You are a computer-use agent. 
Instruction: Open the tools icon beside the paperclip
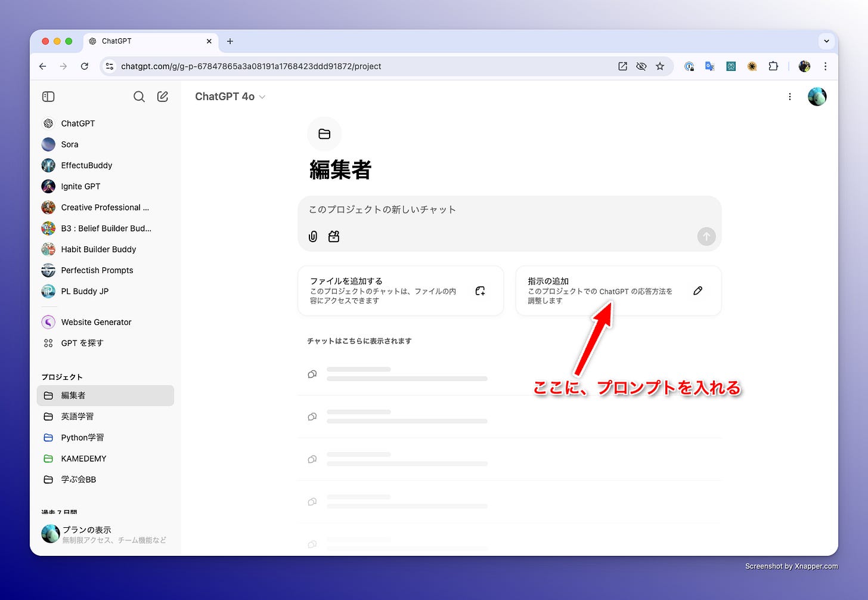point(334,237)
